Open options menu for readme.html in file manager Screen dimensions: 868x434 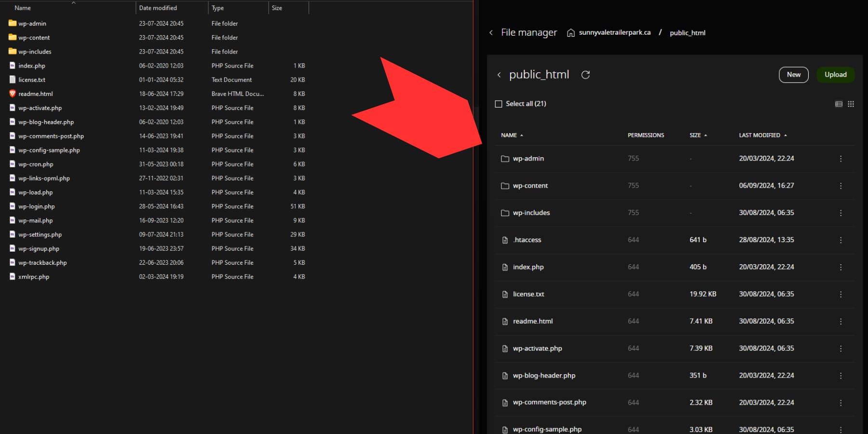841,321
